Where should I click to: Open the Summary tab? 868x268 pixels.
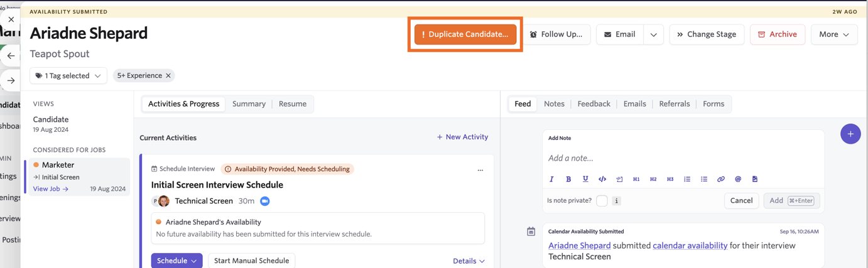point(249,104)
